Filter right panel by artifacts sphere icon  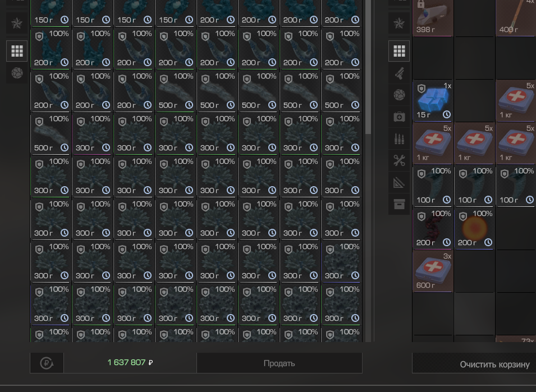[399, 95]
